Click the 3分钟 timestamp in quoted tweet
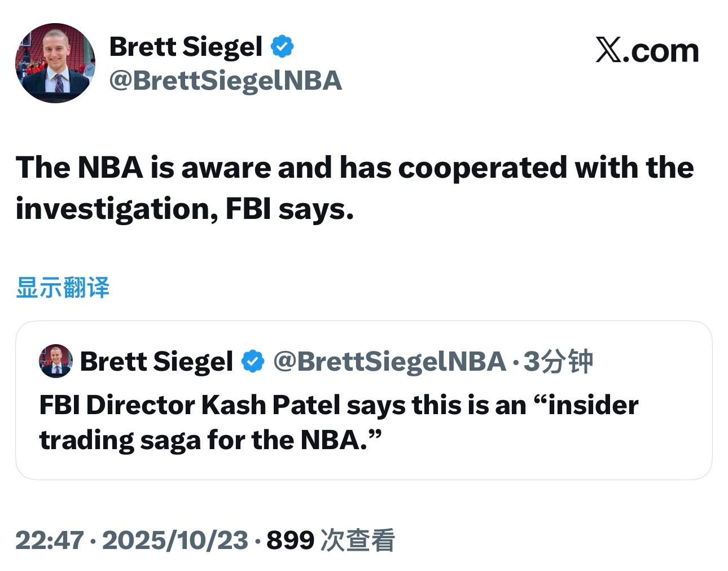 click(x=558, y=361)
